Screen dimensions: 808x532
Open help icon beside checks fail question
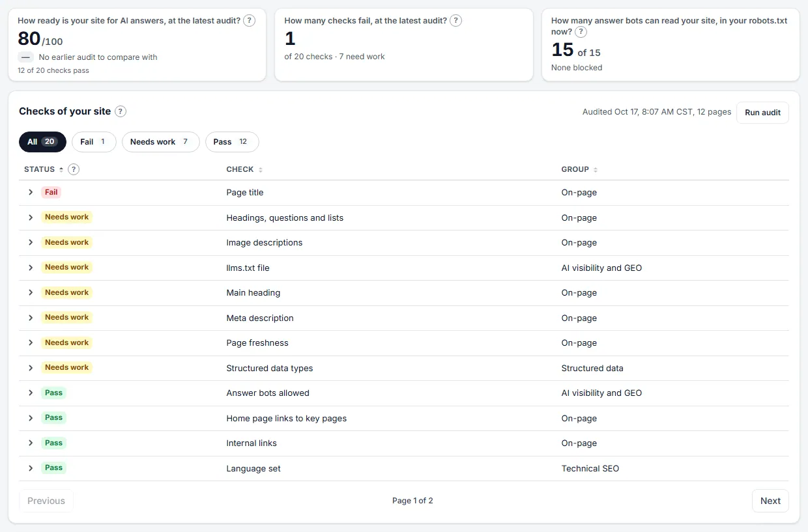point(456,21)
